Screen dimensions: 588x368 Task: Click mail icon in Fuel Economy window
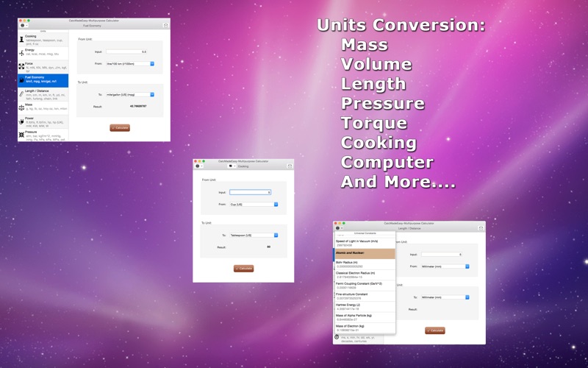click(x=165, y=25)
